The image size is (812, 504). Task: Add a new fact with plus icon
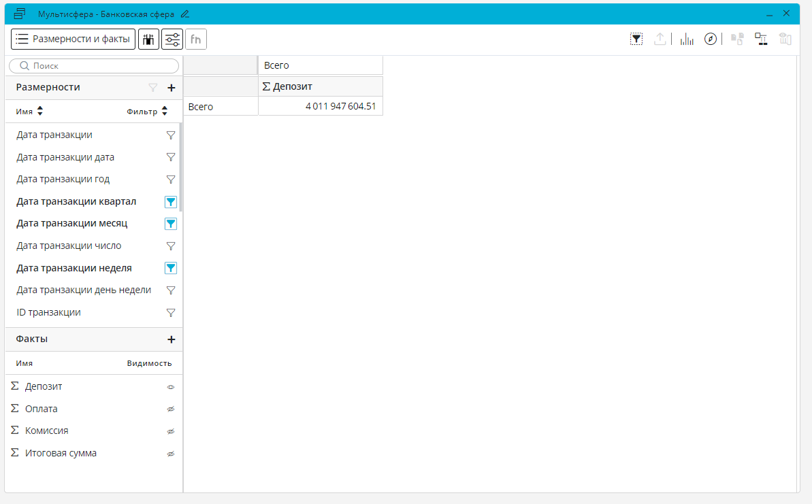coord(172,339)
